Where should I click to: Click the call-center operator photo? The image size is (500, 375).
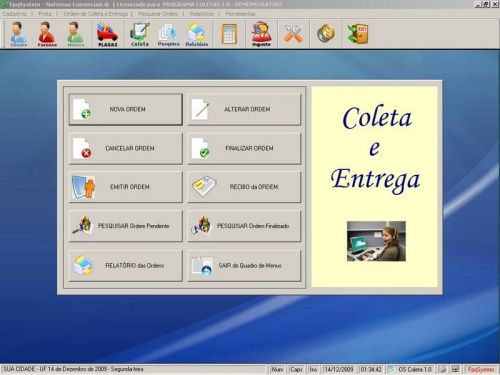pyautogui.click(x=376, y=241)
